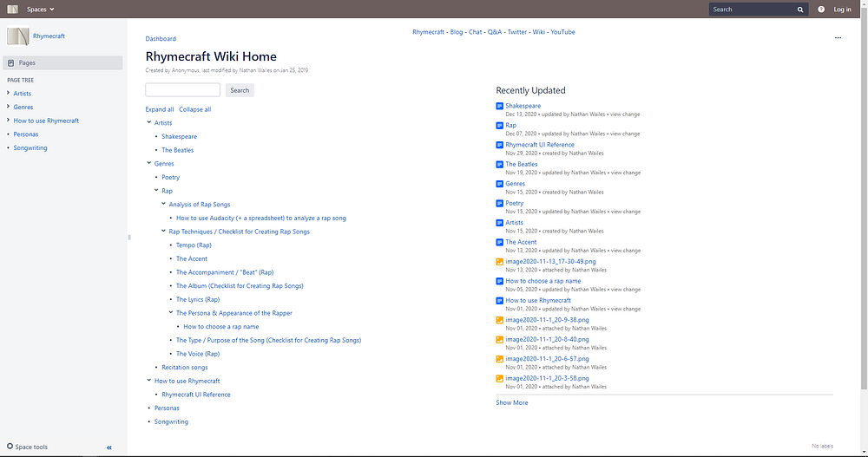
Task: Open Songwriting in sidebar page tree
Action: [30, 147]
